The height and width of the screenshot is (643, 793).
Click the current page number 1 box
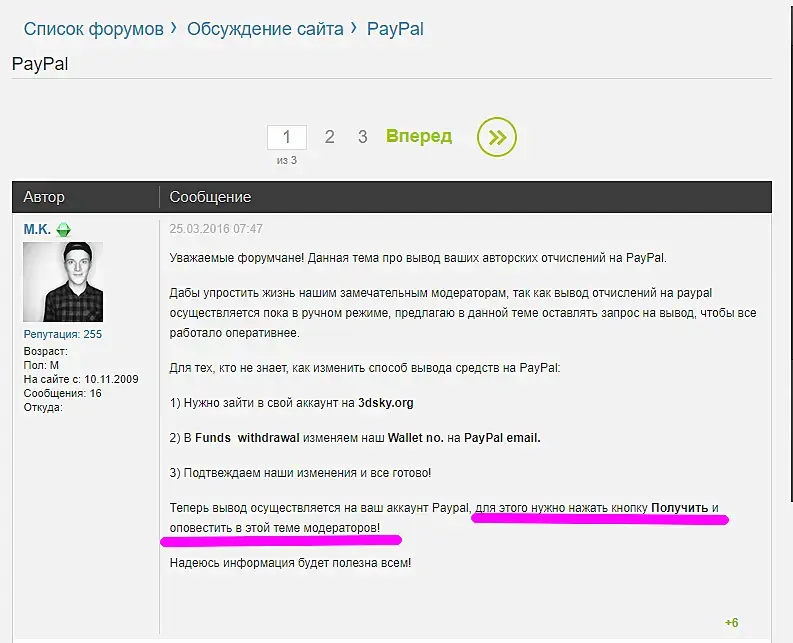point(287,137)
